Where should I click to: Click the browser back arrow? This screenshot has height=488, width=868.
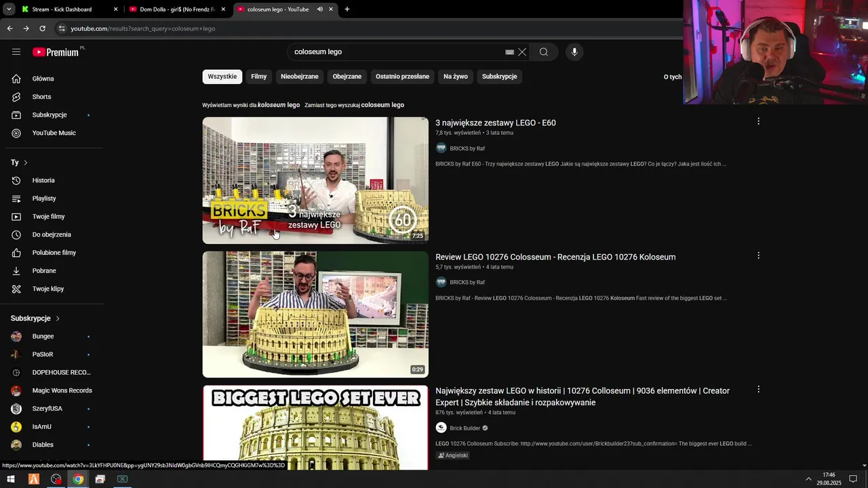[9, 28]
